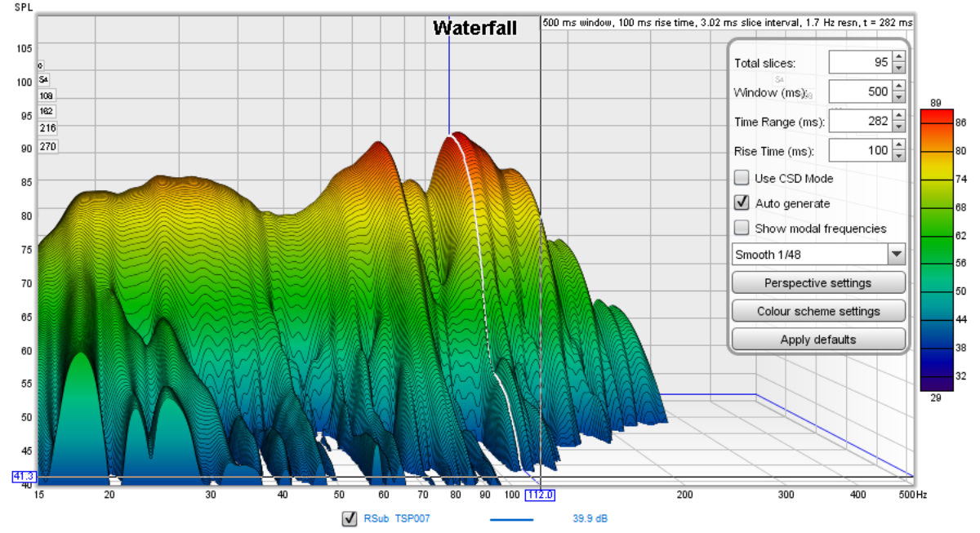
Task: Decrease Total slices with down arrow
Action: point(898,69)
